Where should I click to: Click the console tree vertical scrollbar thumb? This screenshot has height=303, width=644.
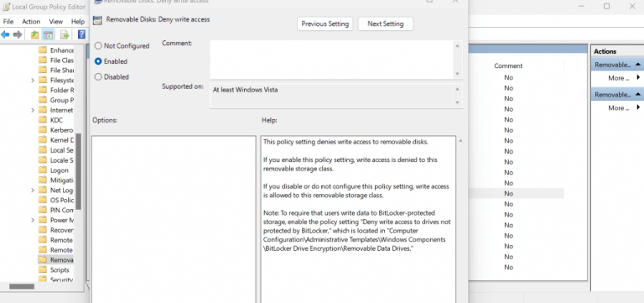click(x=79, y=171)
